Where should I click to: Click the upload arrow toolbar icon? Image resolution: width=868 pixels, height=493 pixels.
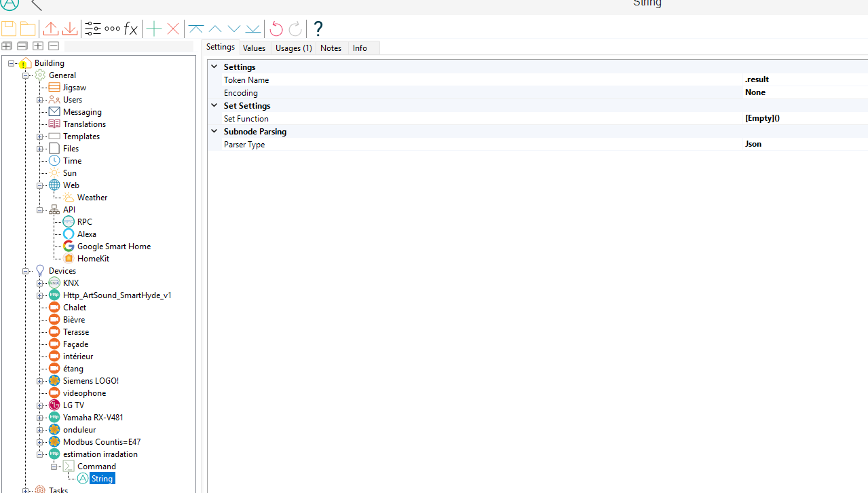pyautogui.click(x=51, y=29)
